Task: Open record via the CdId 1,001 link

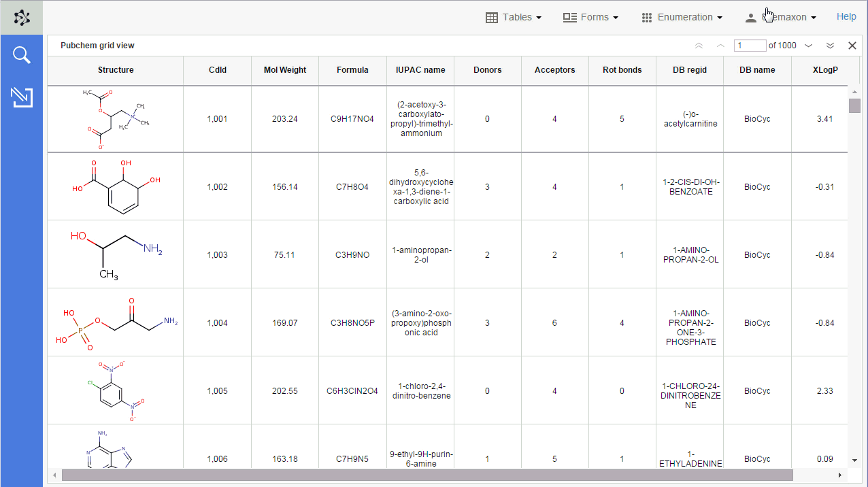Action: 217,118
